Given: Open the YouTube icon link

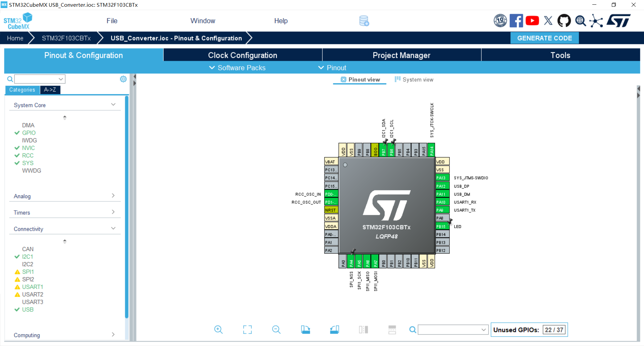Looking at the screenshot, I should tap(532, 21).
